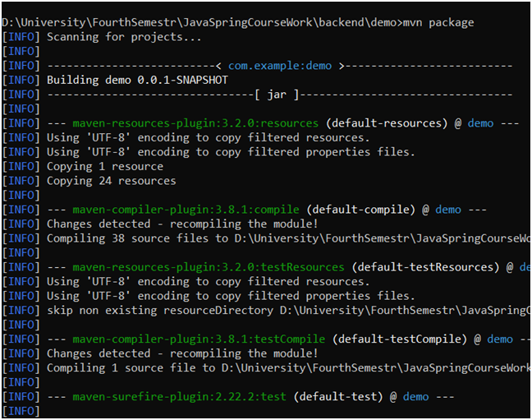Select 'Building demo 0.0.1-SNAPSHOT' line
The height and width of the screenshot is (420, 532).
click(137, 81)
